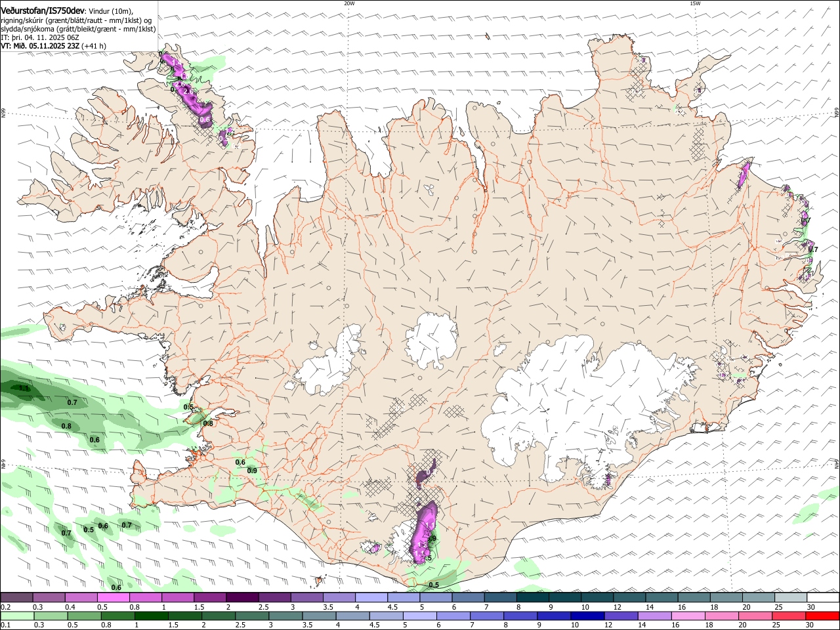The width and height of the screenshot is (840, 630).
Task: Click the '0.7' value on the east coast
Action: click(813, 249)
